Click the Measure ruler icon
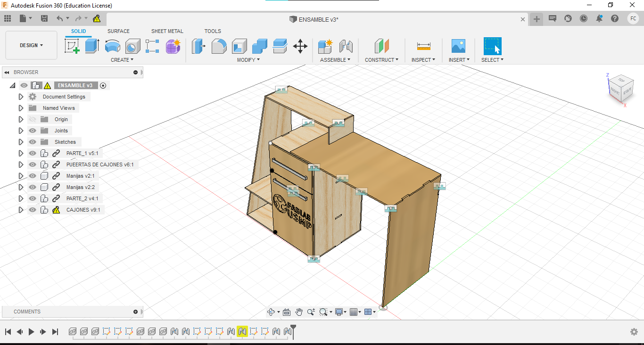The height and width of the screenshot is (345, 644). tap(423, 46)
